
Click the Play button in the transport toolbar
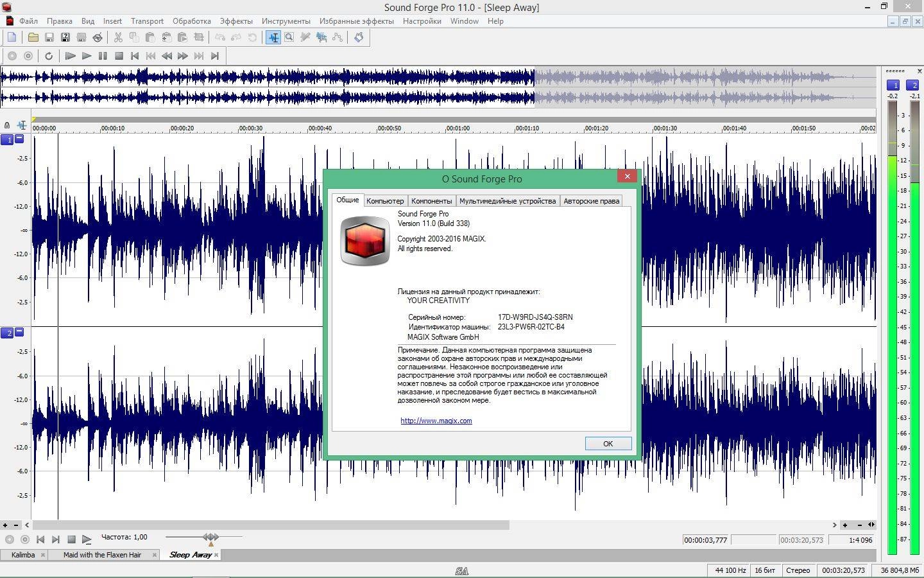pos(87,56)
